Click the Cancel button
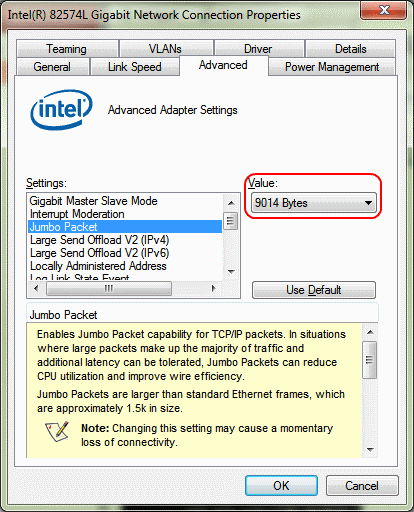This screenshot has width=414, height=512. pos(362,485)
